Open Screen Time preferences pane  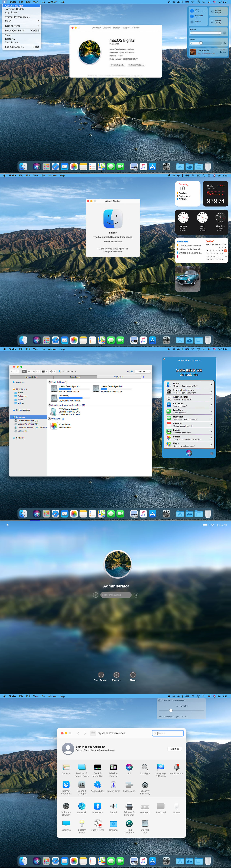113,787
